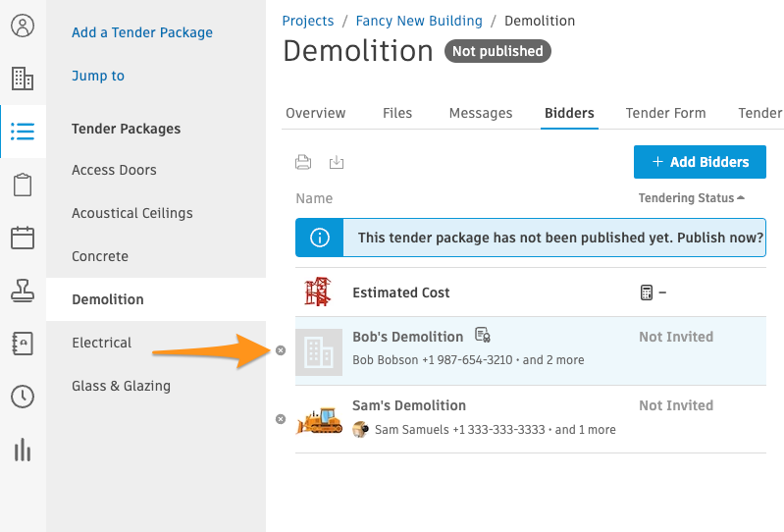Click the download export icon
Viewport: 784px width, 532px height.
337,162
